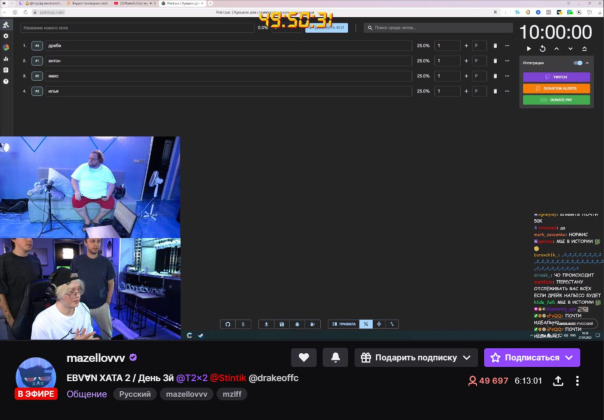Delete the 'дрейк' lot with its trash icon
The height and width of the screenshot is (420, 604).
pos(495,45)
